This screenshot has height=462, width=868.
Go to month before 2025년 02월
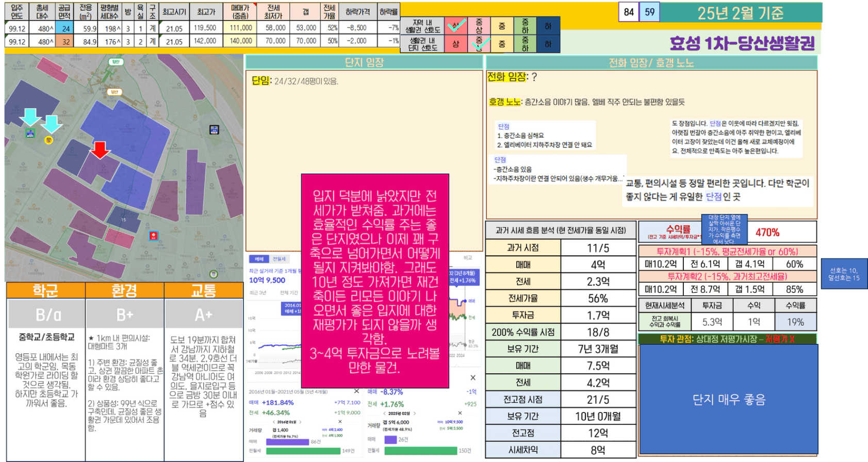click(x=384, y=414)
